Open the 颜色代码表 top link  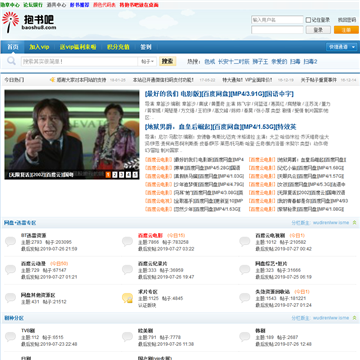pyautogui.click(x=104, y=5)
